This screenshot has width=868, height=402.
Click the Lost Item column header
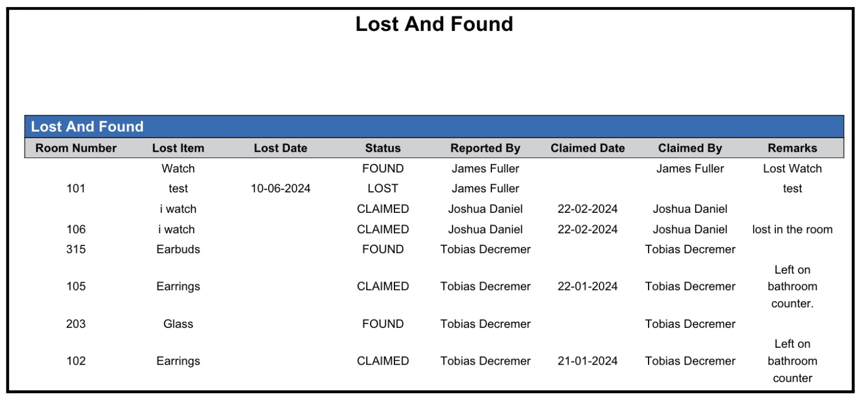pos(178,148)
